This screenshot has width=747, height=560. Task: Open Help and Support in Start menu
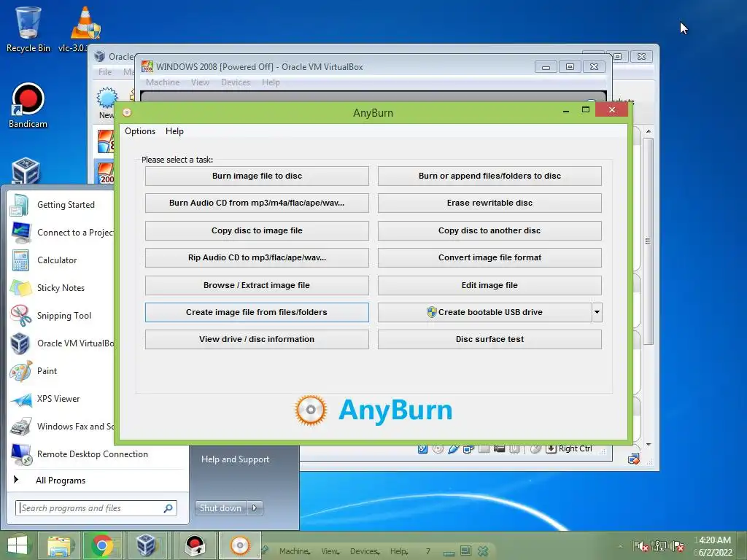[236, 459]
